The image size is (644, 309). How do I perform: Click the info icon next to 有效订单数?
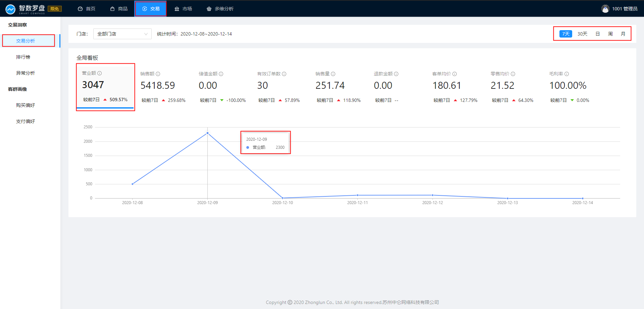(x=284, y=74)
